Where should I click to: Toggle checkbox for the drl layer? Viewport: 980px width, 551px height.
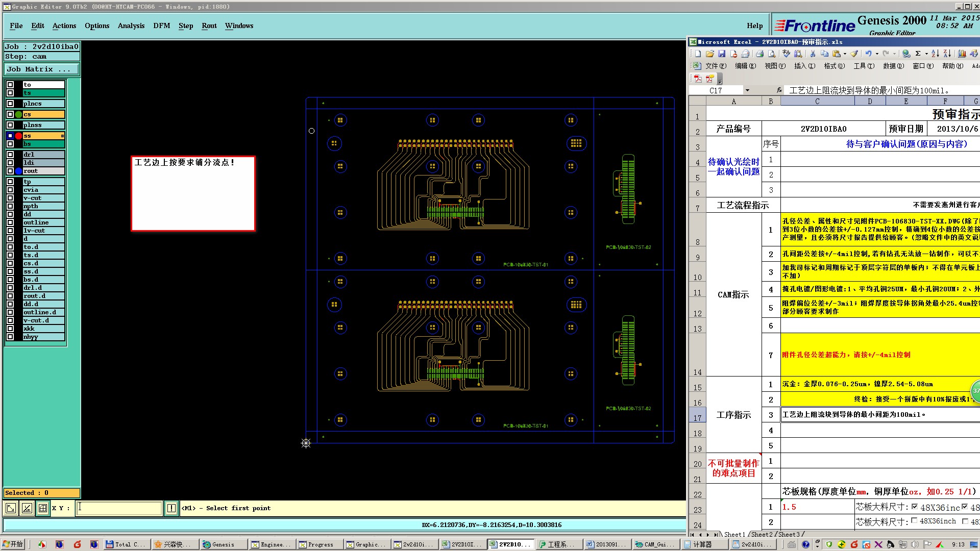pyautogui.click(x=10, y=155)
